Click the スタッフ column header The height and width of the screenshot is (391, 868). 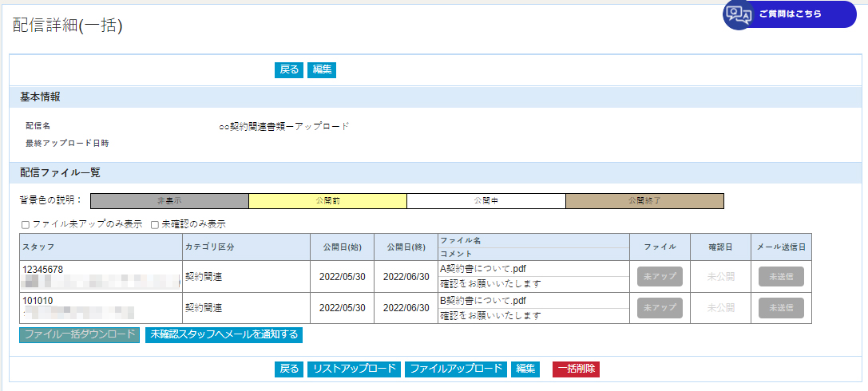click(x=101, y=247)
